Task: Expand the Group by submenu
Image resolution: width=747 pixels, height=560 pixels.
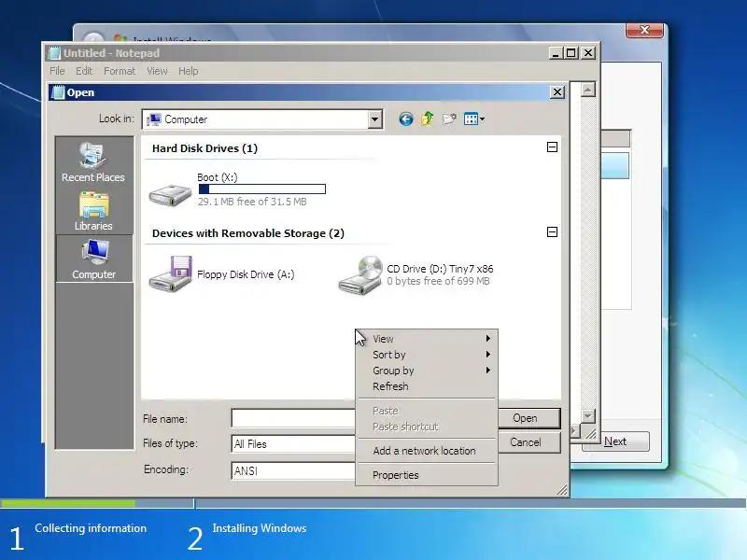Action: coord(427,371)
